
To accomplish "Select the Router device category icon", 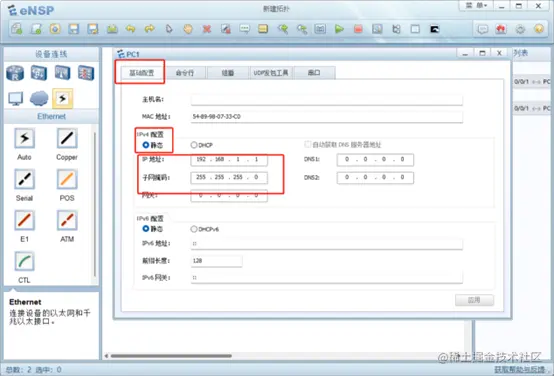I will pyautogui.click(x=15, y=73).
